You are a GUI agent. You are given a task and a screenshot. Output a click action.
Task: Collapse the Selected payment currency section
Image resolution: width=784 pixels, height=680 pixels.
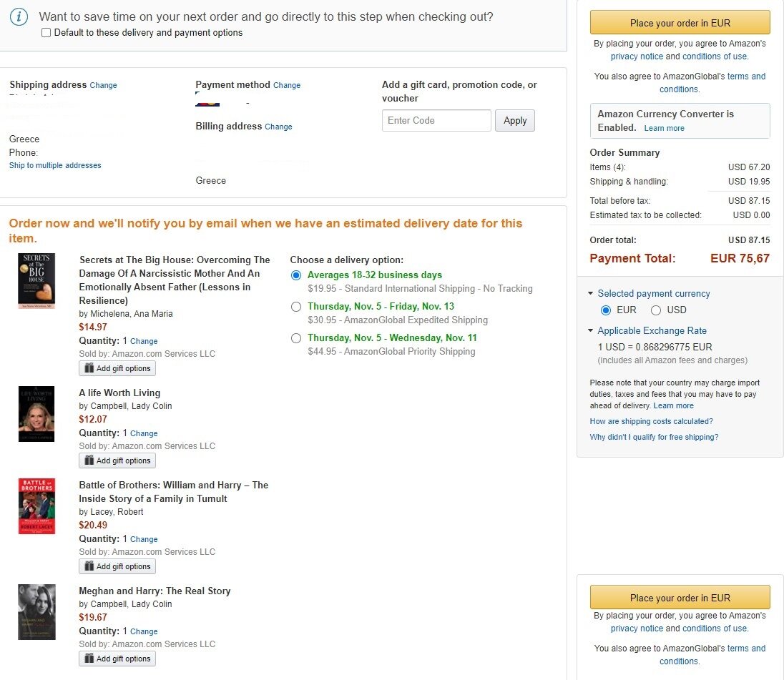[591, 294]
